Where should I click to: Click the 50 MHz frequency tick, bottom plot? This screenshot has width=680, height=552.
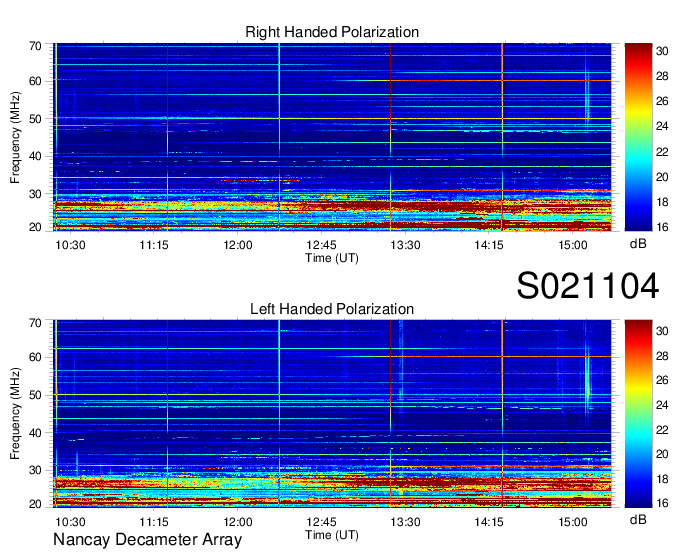click(x=36, y=395)
